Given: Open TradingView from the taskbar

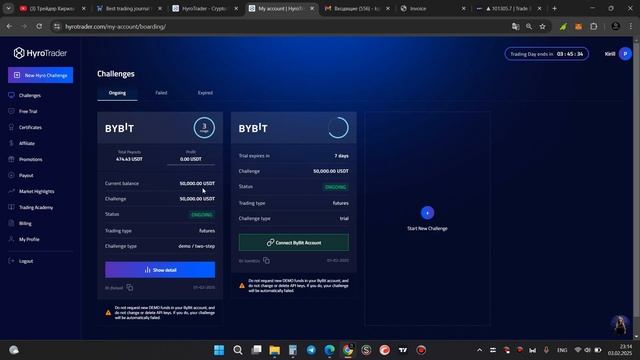Looking at the screenshot, I should [x=403, y=350].
